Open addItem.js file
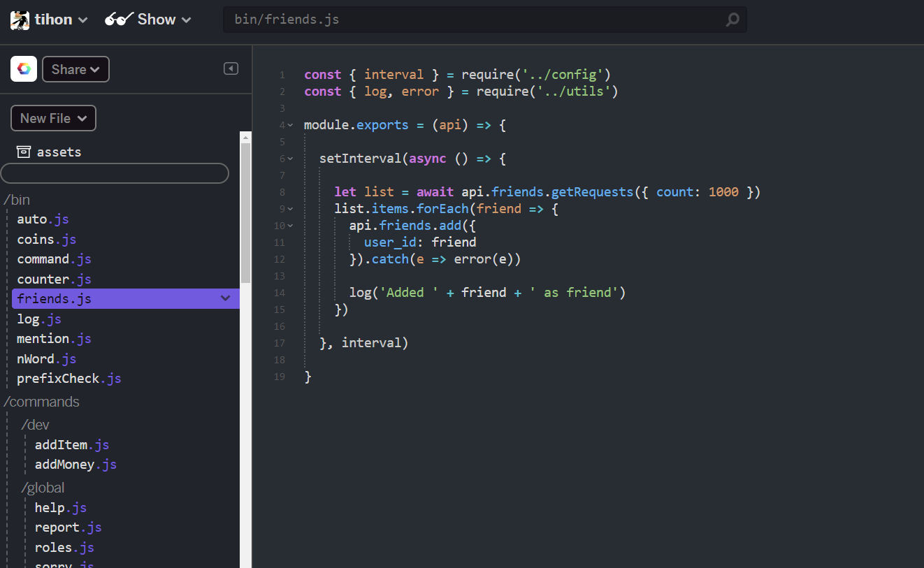The width and height of the screenshot is (924, 568). [72, 444]
